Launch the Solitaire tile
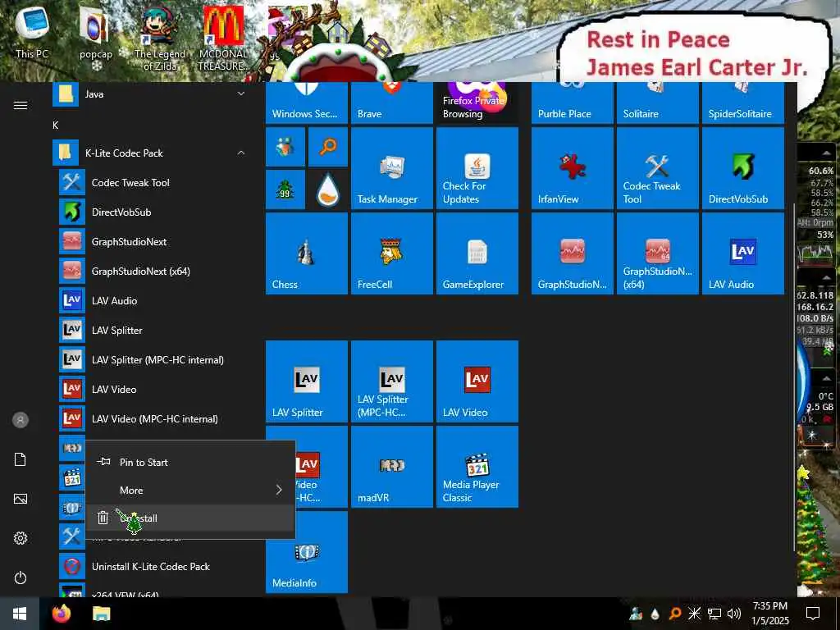The image size is (840, 630). 657,103
